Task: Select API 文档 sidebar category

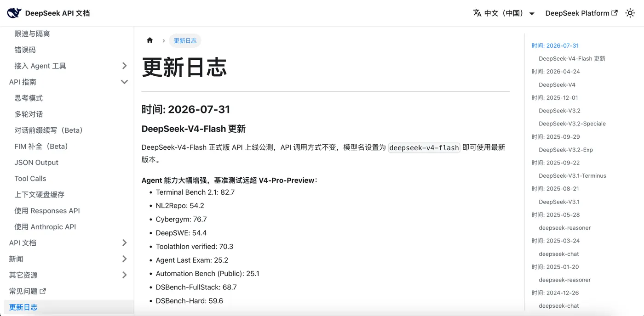Action: click(23, 243)
